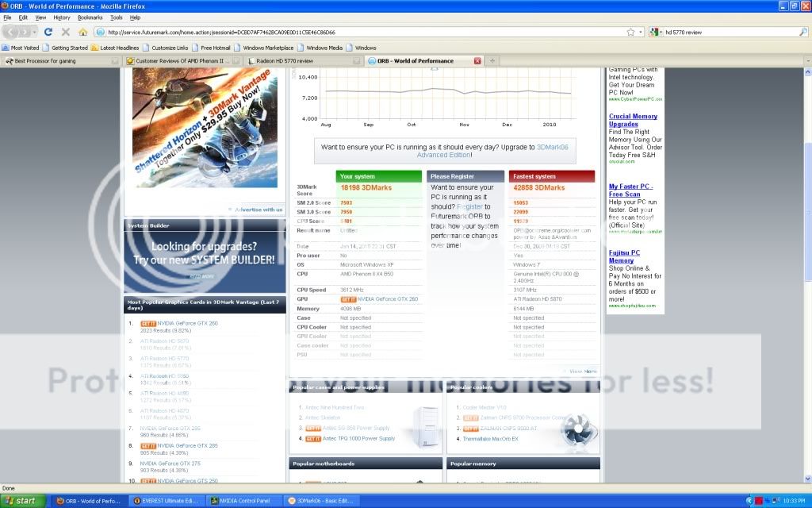Click the 18198 3DMarks score under Your system
The image size is (812, 508).
pos(366,188)
